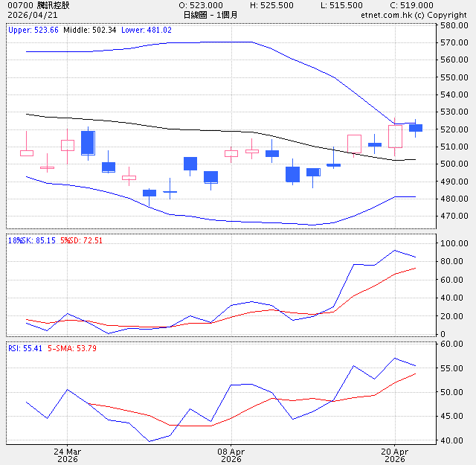Click the 580.00 price axis label

pyautogui.click(x=453, y=25)
